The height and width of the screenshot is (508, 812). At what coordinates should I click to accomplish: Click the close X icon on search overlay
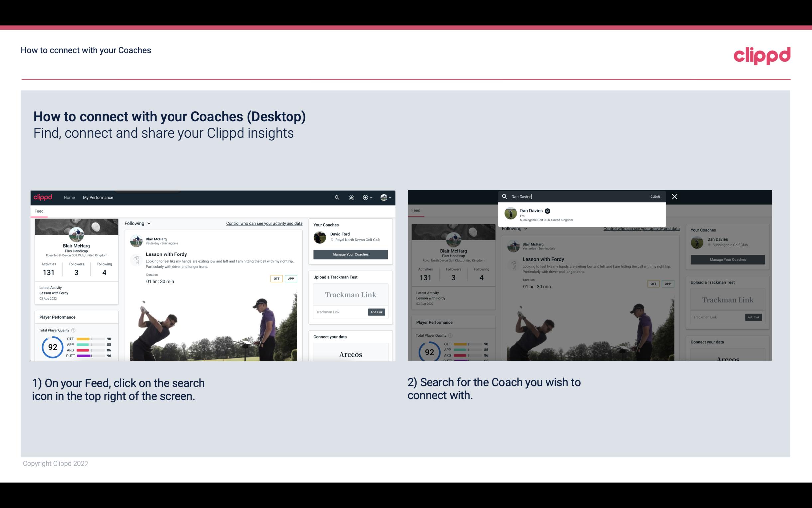(x=675, y=196)
